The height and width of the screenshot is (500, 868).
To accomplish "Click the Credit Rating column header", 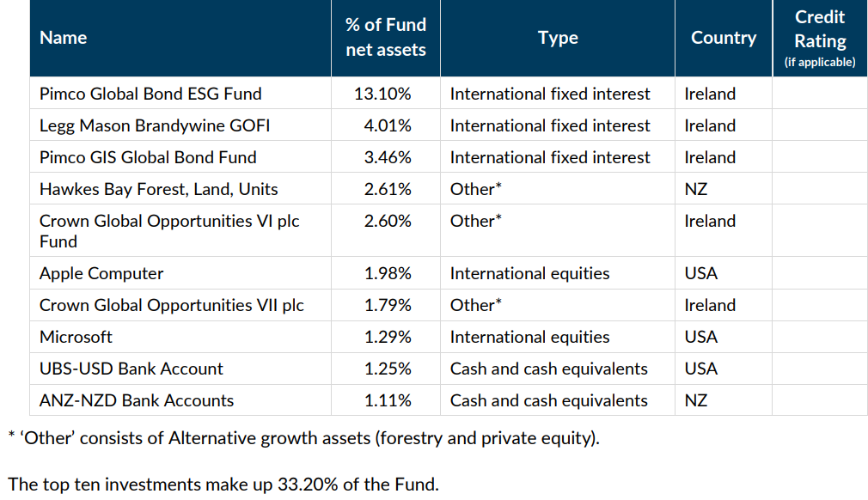I will click(x=820, y=38).
